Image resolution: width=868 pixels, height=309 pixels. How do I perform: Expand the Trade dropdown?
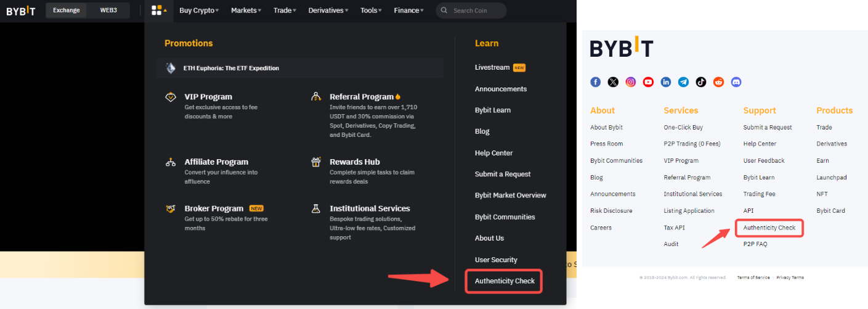(x=285, y=10)
